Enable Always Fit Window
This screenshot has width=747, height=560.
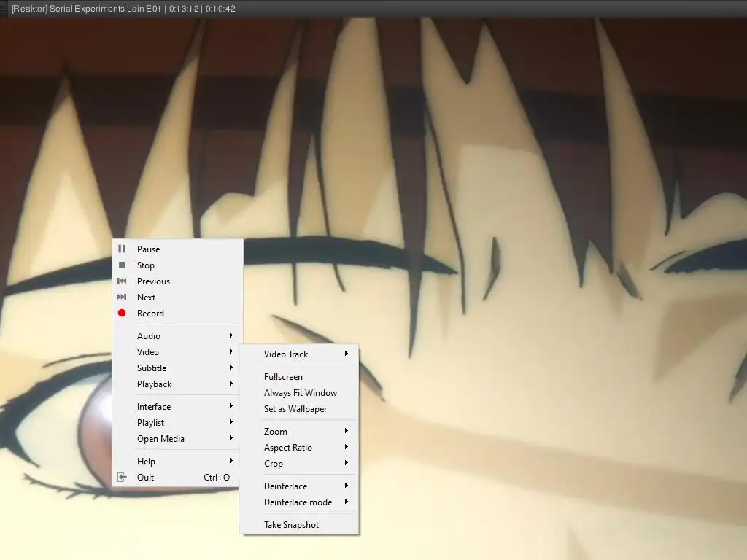298,393
